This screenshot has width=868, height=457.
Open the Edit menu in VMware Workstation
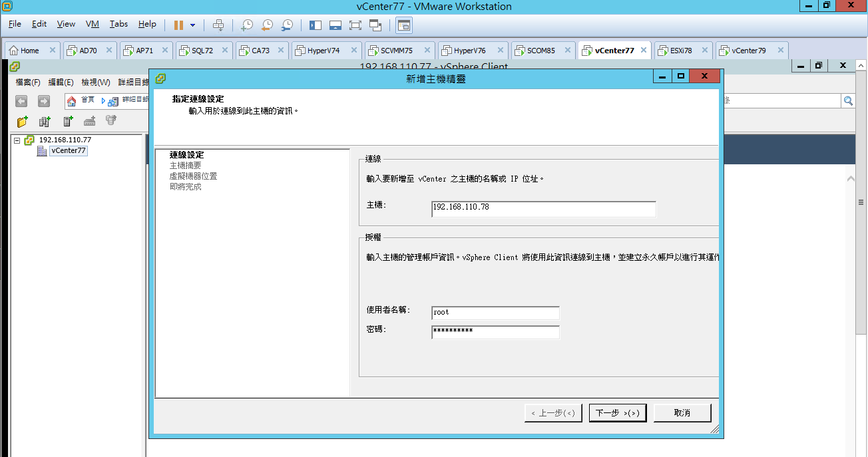(x=39, y=24)
